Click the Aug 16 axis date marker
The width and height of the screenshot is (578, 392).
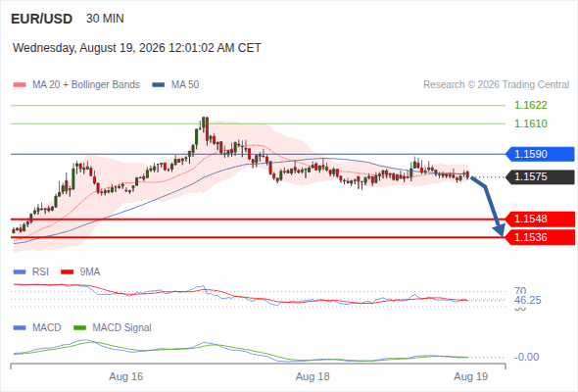tap(126, 377)
